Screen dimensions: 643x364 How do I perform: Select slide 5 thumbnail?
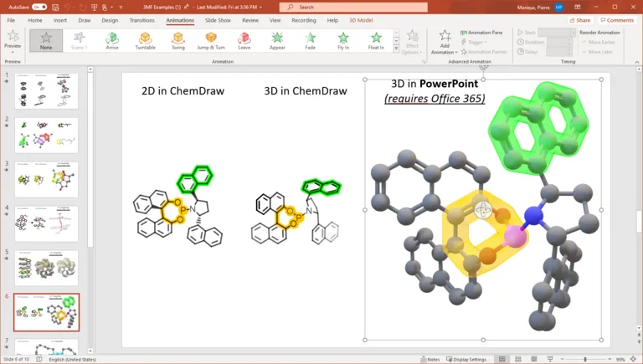[x=46, y=268]
